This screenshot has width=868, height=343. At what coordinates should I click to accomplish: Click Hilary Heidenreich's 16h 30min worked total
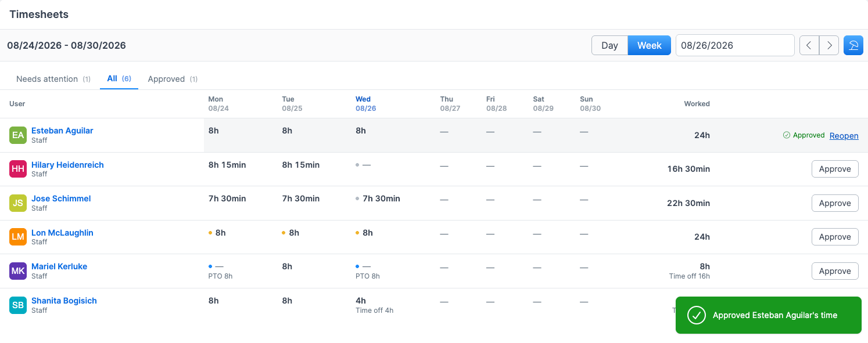tap(688, 169)
